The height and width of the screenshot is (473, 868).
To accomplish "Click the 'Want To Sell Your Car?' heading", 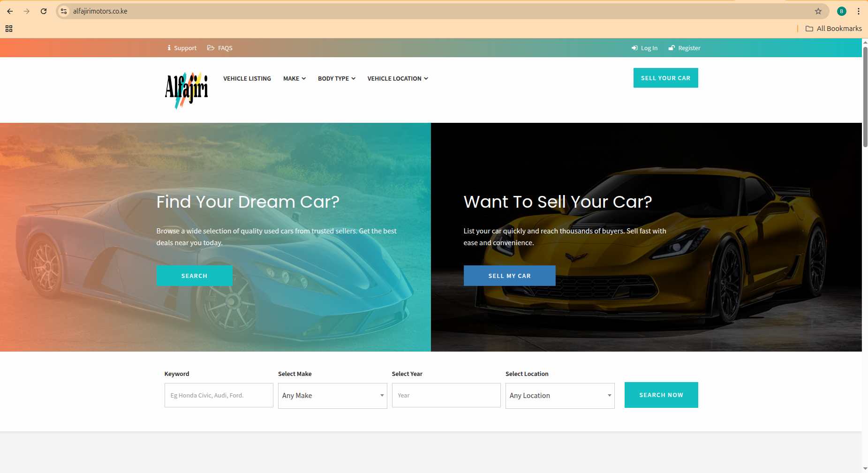I will (x=558, y=202).
